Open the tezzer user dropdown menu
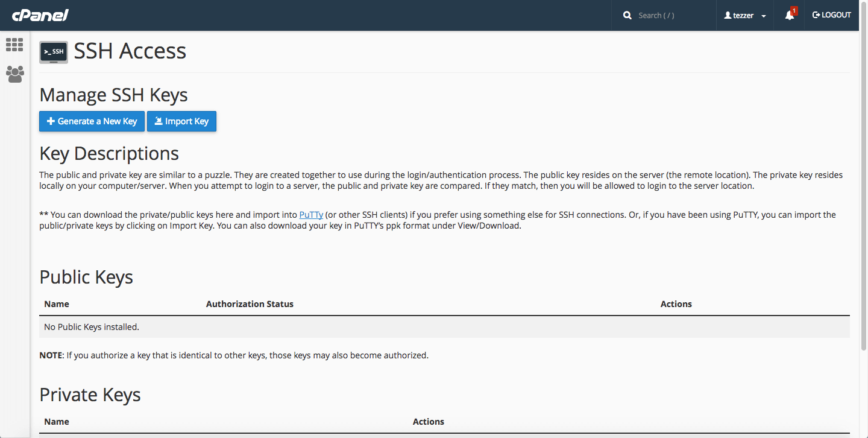 pos(745,15)
